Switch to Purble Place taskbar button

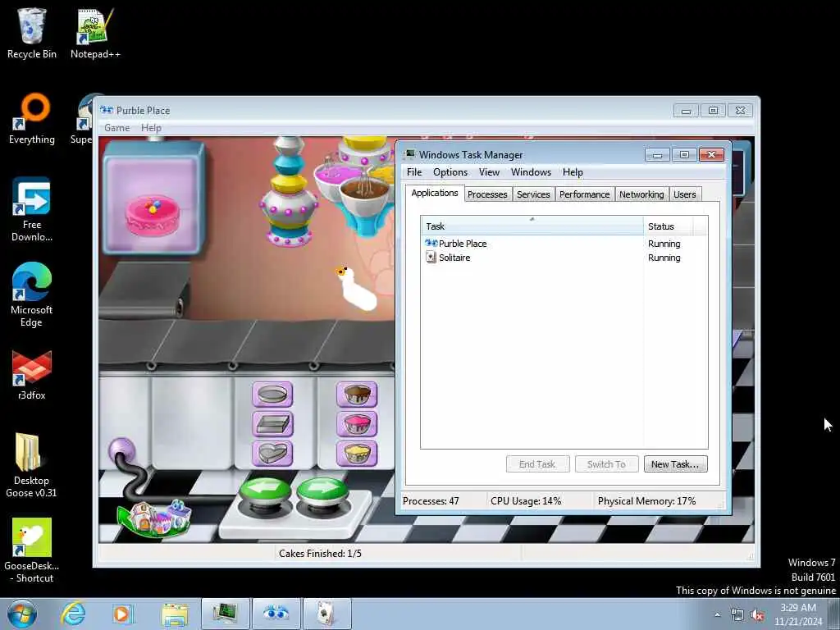(276, 614)
